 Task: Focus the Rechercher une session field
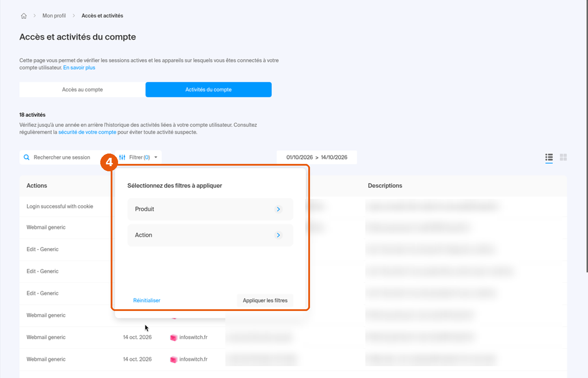click(65, 157)
